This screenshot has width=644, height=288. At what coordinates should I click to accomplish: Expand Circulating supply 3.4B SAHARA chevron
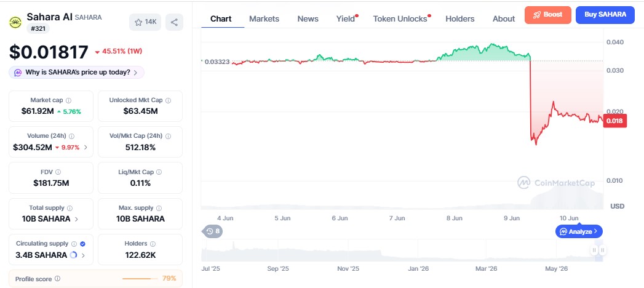84,255
